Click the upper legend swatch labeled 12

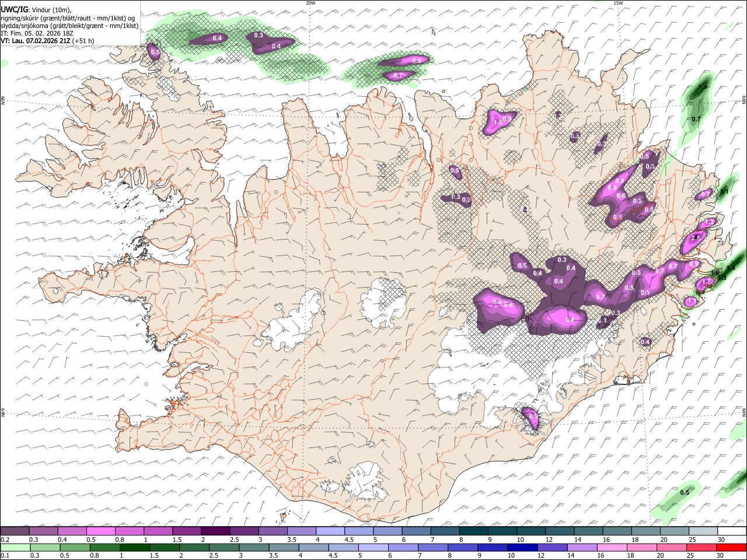click(x=559, y=531)
